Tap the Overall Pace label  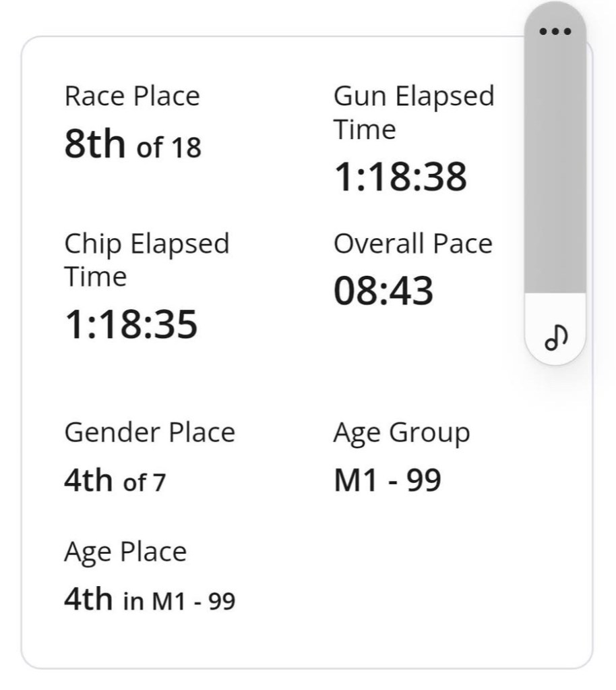pos(412,244)
